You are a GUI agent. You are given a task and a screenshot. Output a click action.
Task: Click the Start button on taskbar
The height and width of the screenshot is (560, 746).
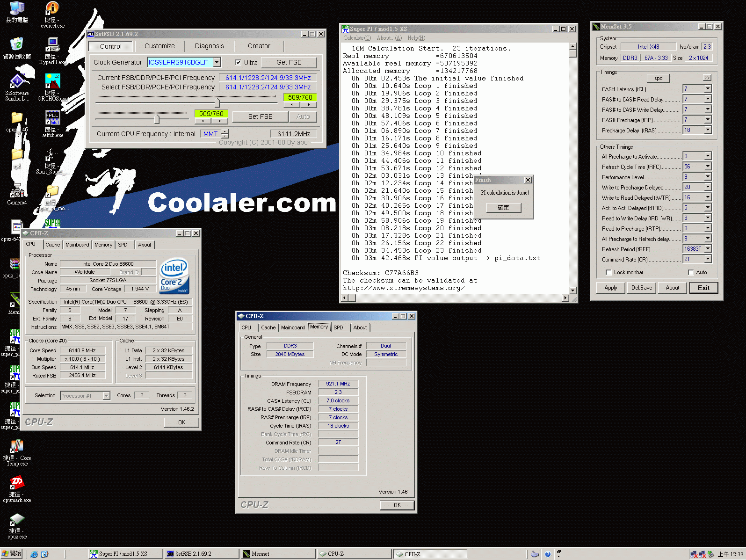tap(12, 553)
